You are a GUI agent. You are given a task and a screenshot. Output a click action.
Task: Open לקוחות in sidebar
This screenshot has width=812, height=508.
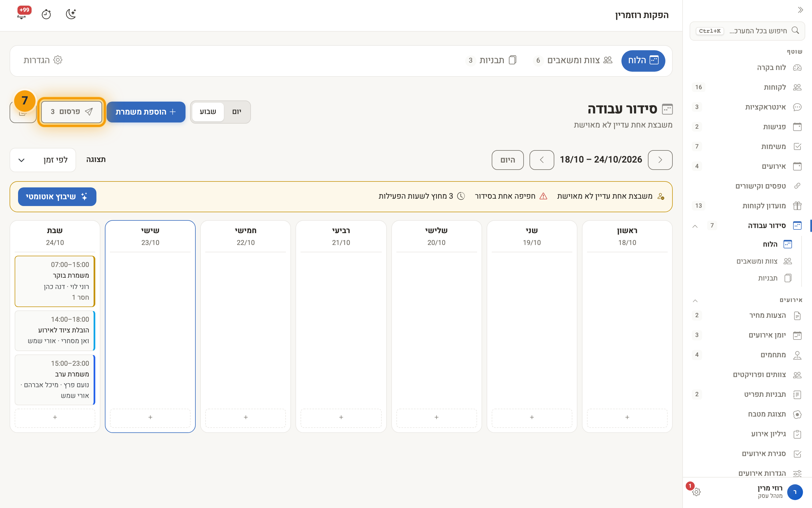tap(747, 87)
